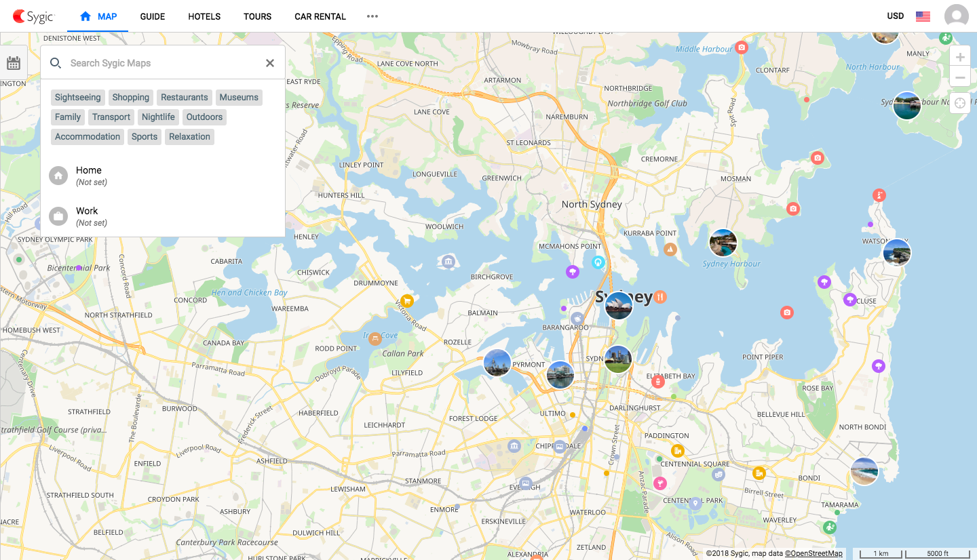The height and width of the screenshot is (560, 977).
Task: Click the hotel marker at Centennial Square
Action: 677,451
